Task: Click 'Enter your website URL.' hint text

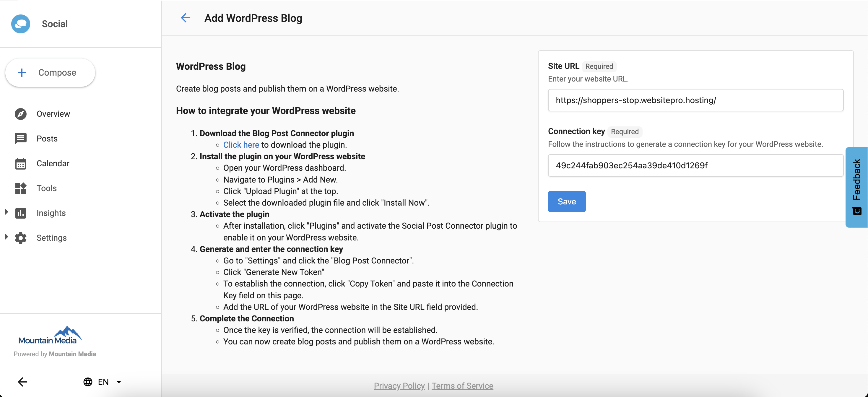Action: [588, 79]
